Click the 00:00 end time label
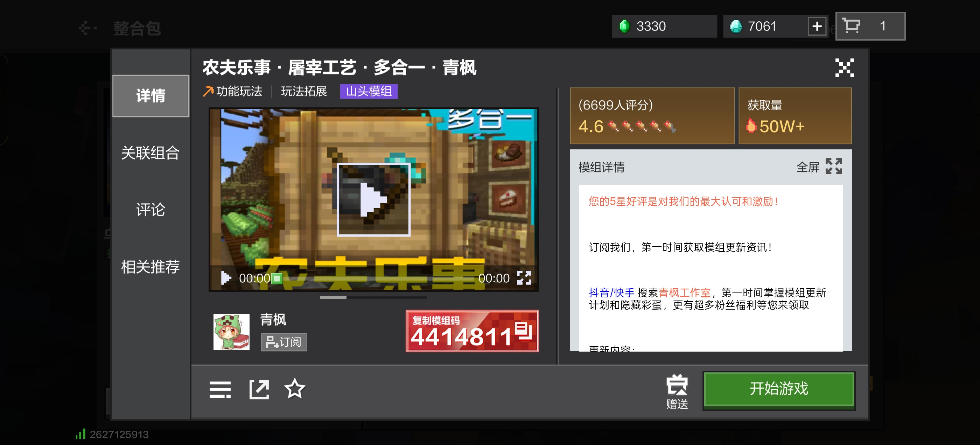Image resolution: width=980 pixels, height=445 pixels. click(x=494, y=278)
